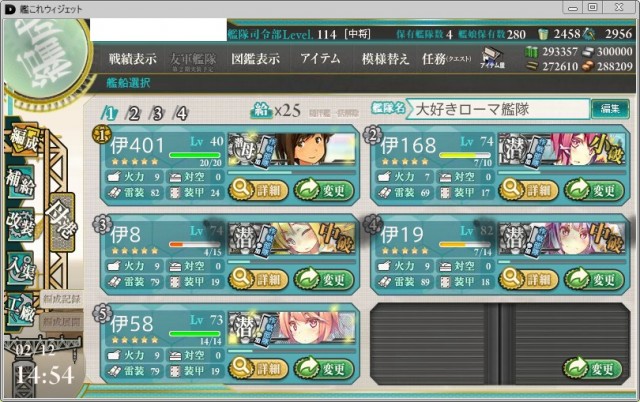Open 戦績表示 records menu
Screen dimensions: 640x402
(x=133, y=59)
